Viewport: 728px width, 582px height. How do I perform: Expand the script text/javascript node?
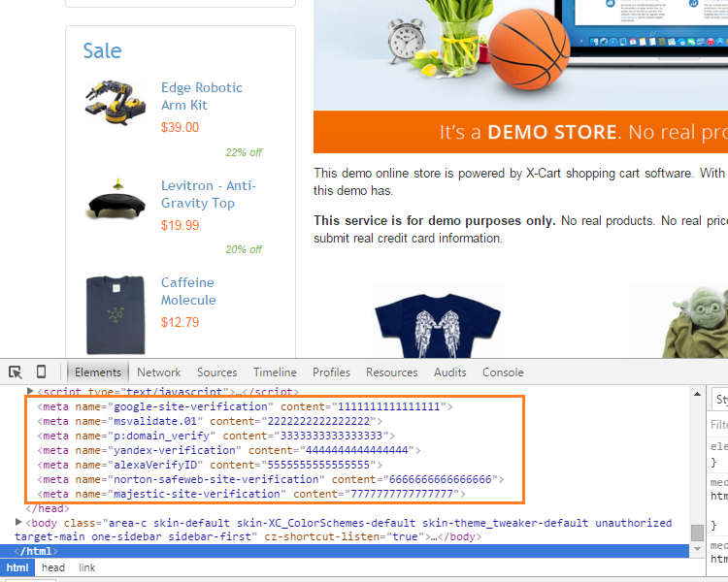click(x=30, y=391)
